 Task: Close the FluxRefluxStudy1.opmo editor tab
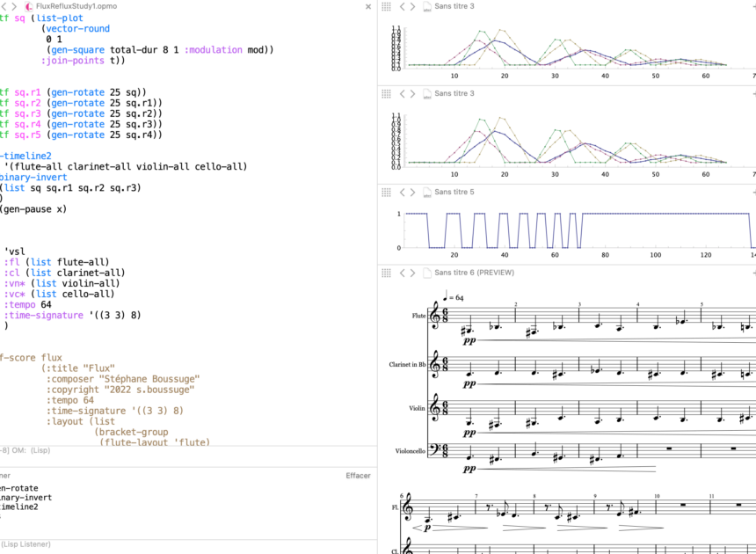pos(368,6)
